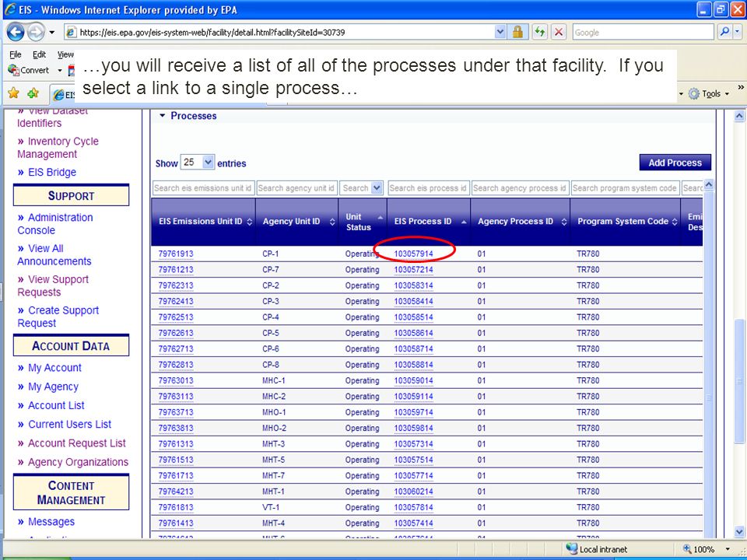Screen dimensions: 747x560
Task: Click the Search agency process id field
Action: point(521,188)
